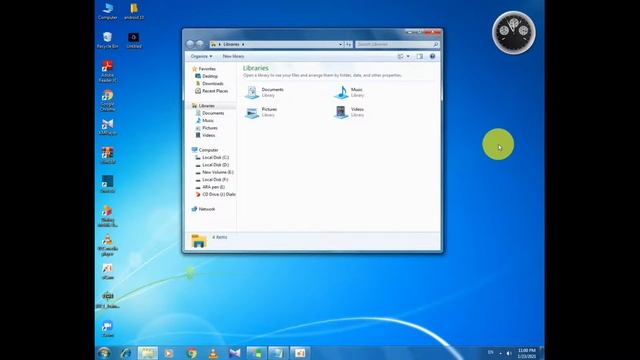
Task: Open the Organize dropdown menu
Action: point(201,56)
